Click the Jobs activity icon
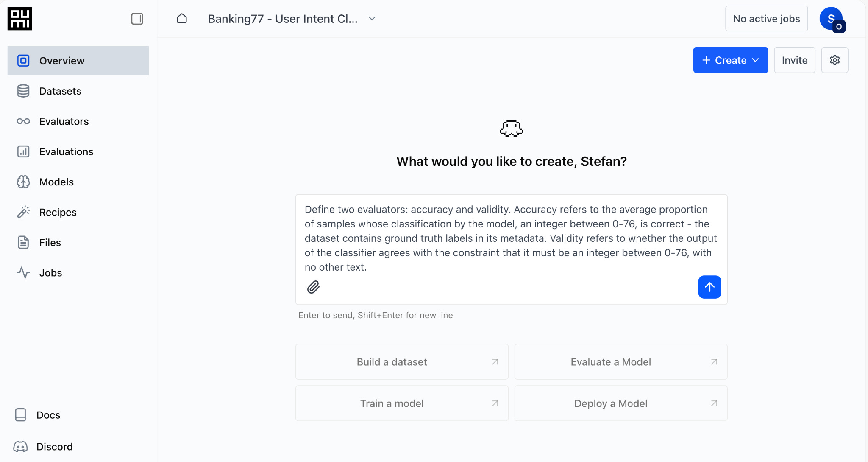868x462 pixels. click(23, 273)
